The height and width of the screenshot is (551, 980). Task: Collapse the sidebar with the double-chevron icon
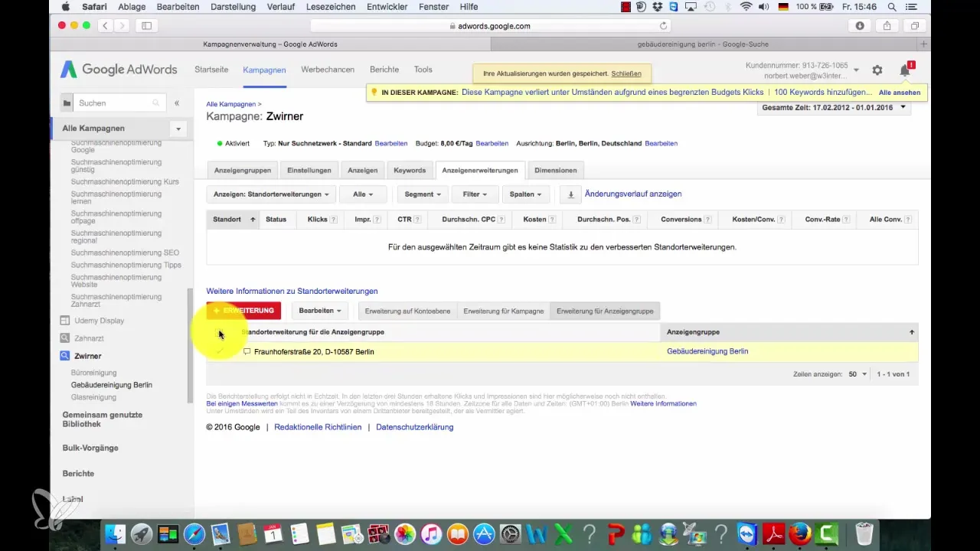(x=177, y=103)
